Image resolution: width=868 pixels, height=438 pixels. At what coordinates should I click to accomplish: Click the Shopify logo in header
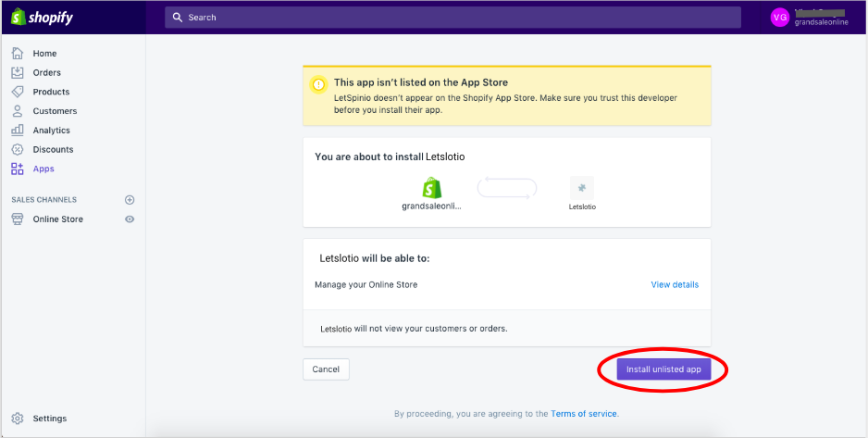42,18
